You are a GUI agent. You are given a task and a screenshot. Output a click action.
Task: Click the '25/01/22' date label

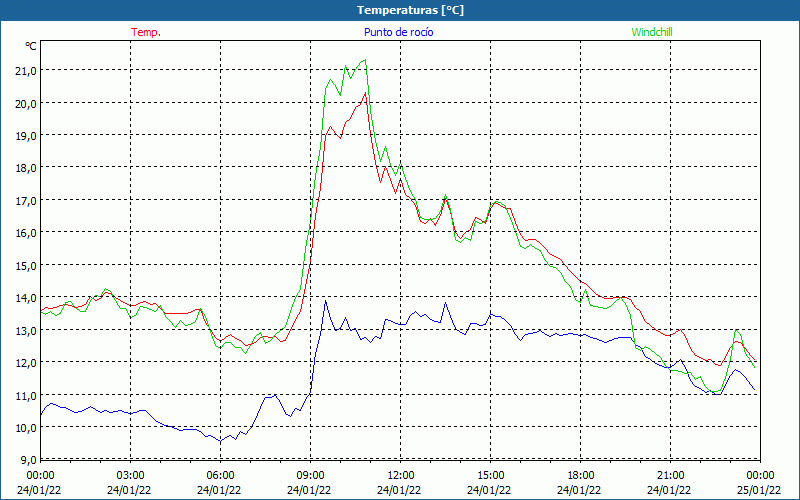[759, 490]
